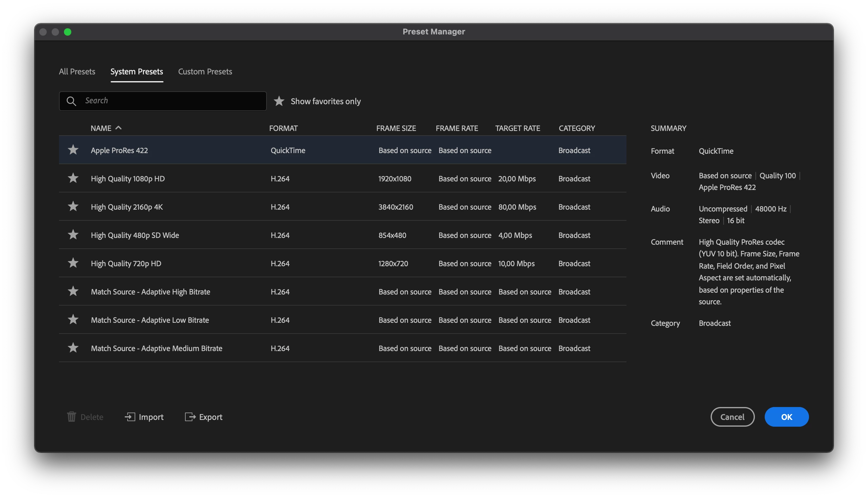Toggle sort arrow on NAME column
The image size is (868, 498).
[x=118, y=128]
